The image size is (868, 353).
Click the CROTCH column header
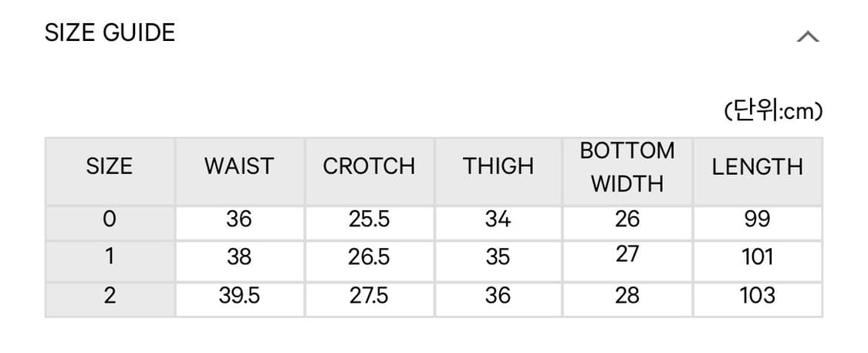(x=369, y=166)
